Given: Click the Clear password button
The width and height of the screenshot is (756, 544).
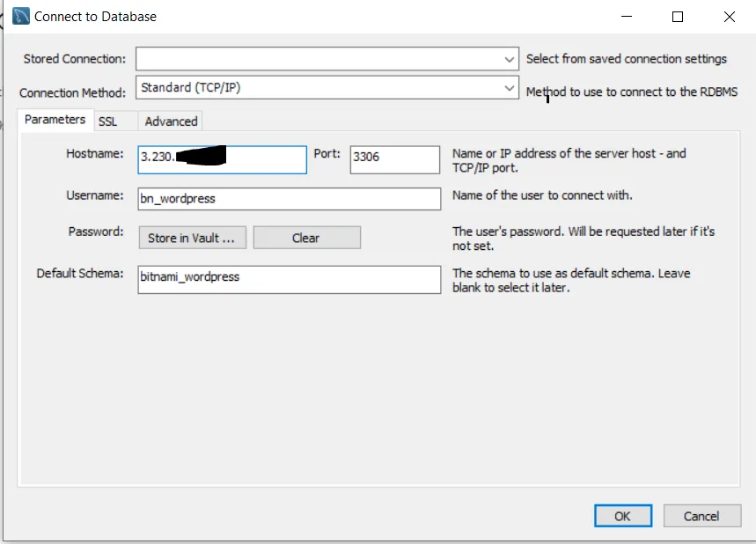Looking at the screenshot, I should tap(306, 238).
